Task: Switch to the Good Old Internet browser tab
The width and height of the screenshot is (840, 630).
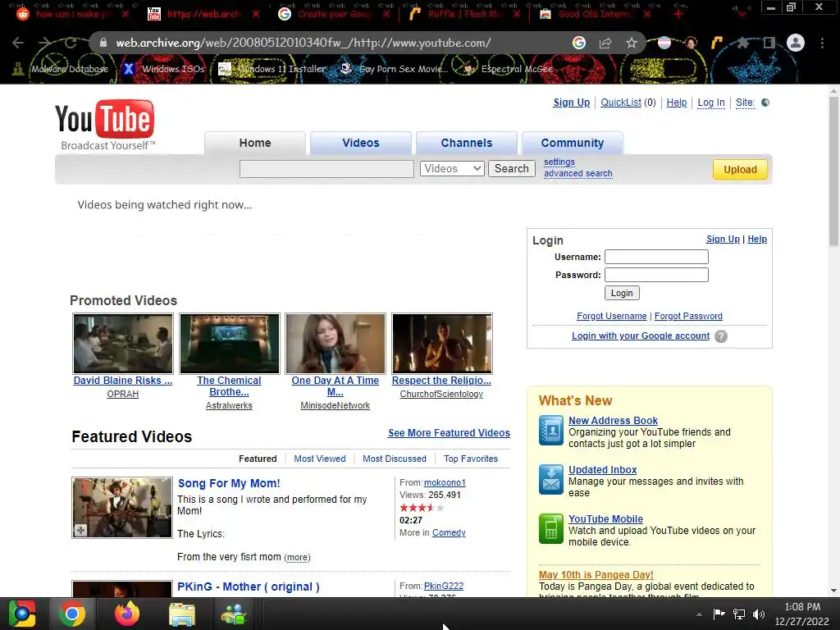Action: pos(592,14)
